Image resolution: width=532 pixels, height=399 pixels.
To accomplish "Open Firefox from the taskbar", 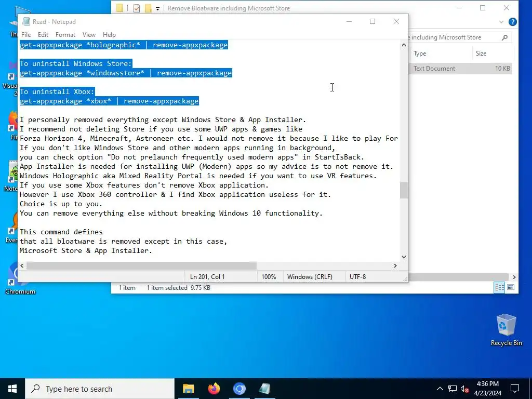I will 214,389.
